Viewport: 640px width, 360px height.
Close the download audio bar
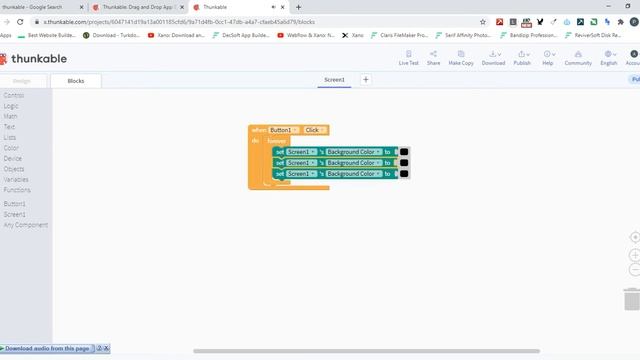[107, 349]
